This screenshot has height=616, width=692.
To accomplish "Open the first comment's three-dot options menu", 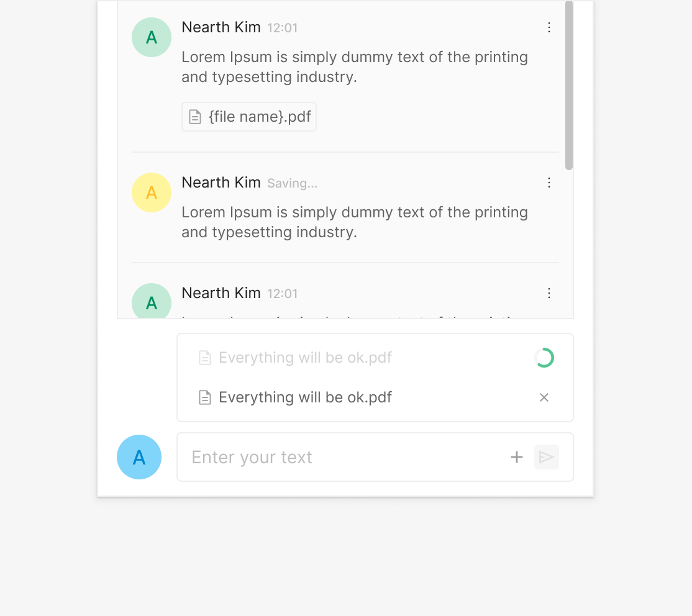I will (549, 27).
